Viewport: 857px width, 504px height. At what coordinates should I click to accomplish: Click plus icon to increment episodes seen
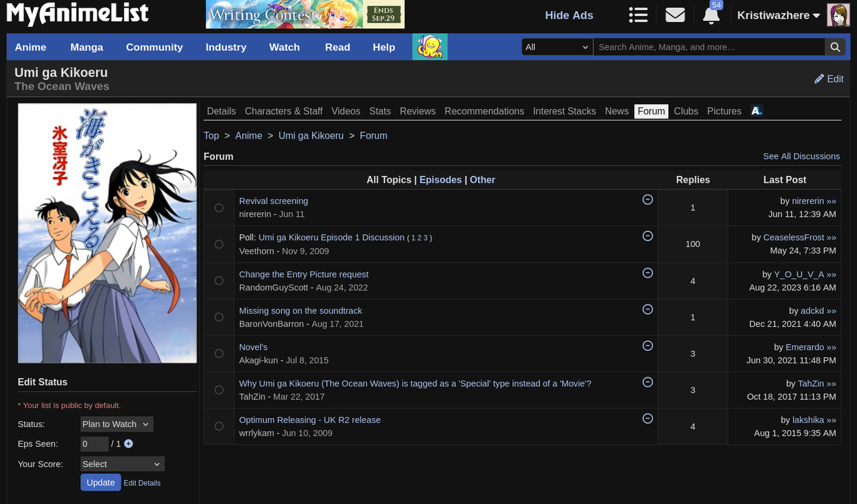(x=129, y=444)
